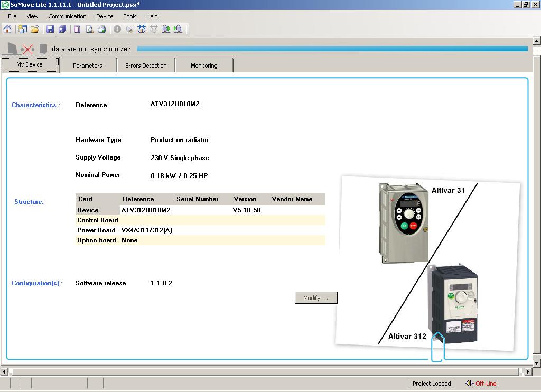Open the View menu
Viewport: 541px width, 392px height.
(32, 16)
